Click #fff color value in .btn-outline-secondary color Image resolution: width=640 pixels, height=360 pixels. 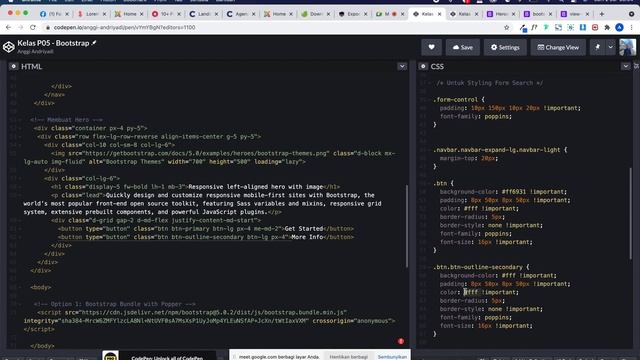click(471, 292)
